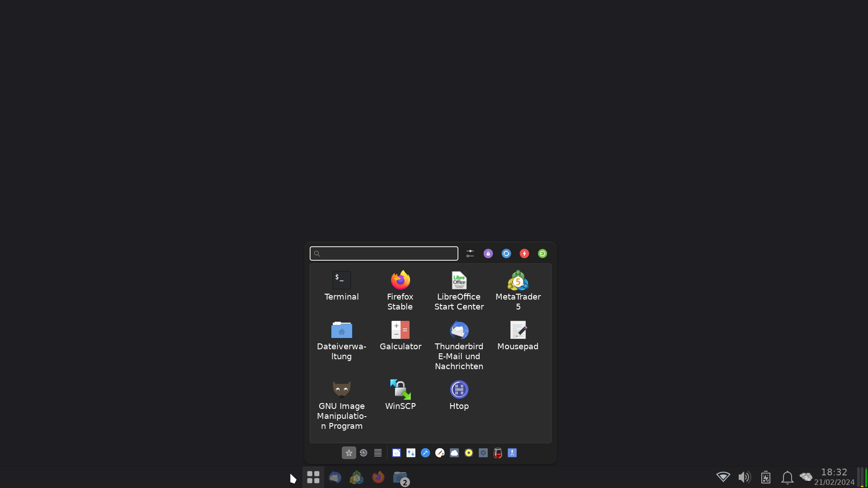Switch to Recently Used clock tab

coord(363,453)
